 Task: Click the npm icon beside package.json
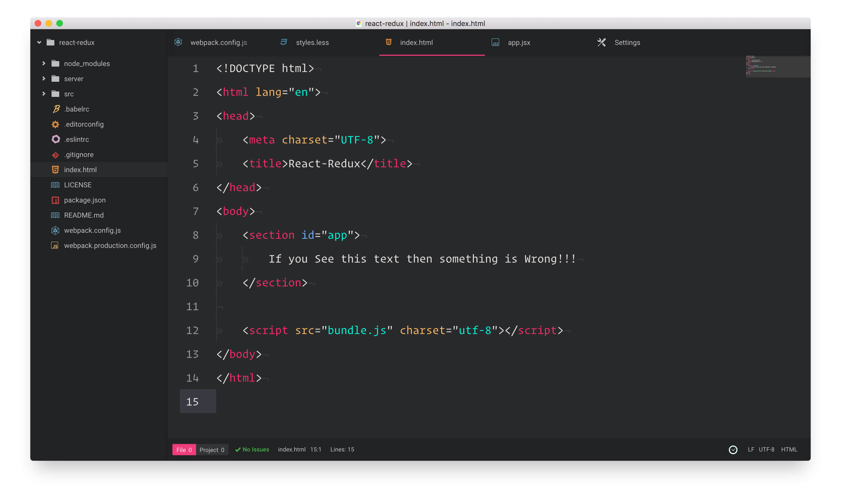(55, 200)
